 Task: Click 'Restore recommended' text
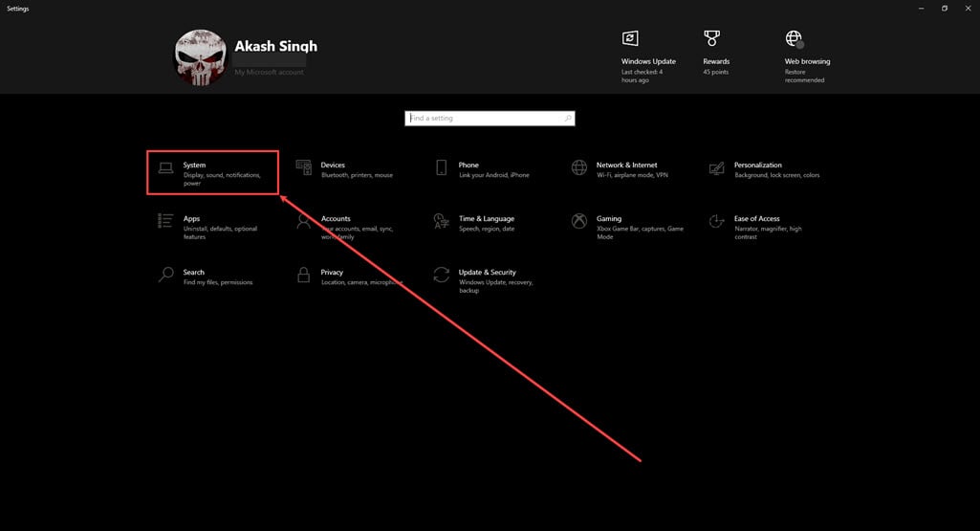[x=804, y=77]
